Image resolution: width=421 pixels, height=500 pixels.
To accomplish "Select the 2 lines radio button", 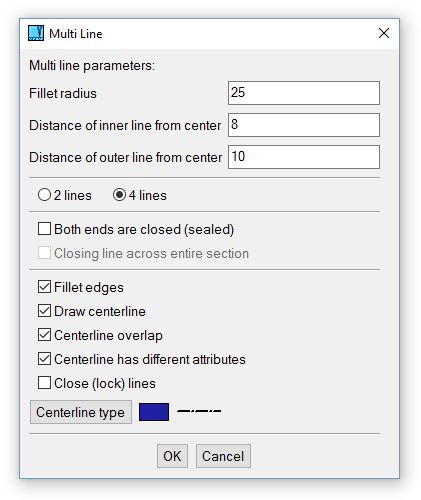I will coord(44,195).
